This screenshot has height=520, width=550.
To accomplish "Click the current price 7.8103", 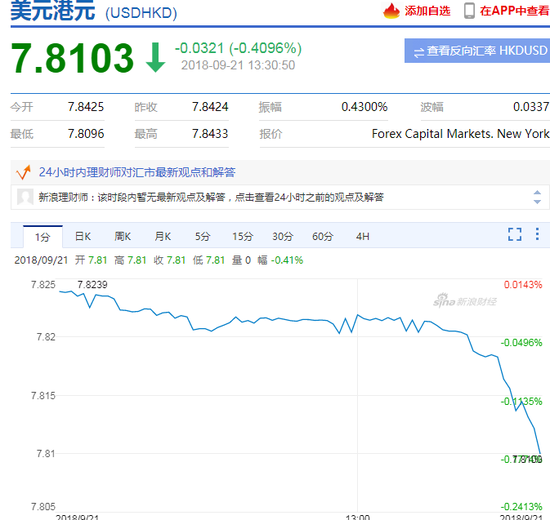I will point(72,58).
